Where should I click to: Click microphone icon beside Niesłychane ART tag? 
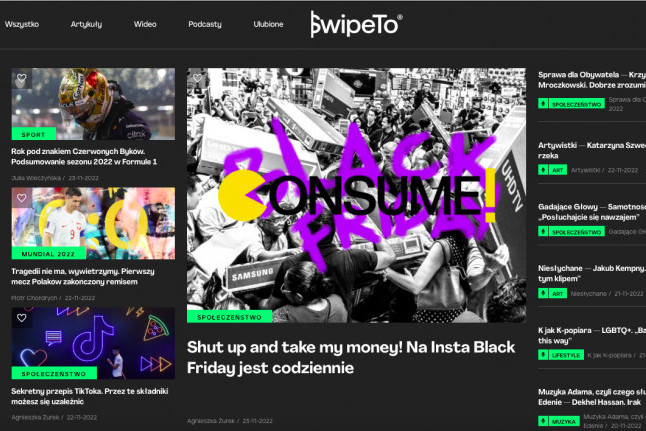click(x=543, y=293)
